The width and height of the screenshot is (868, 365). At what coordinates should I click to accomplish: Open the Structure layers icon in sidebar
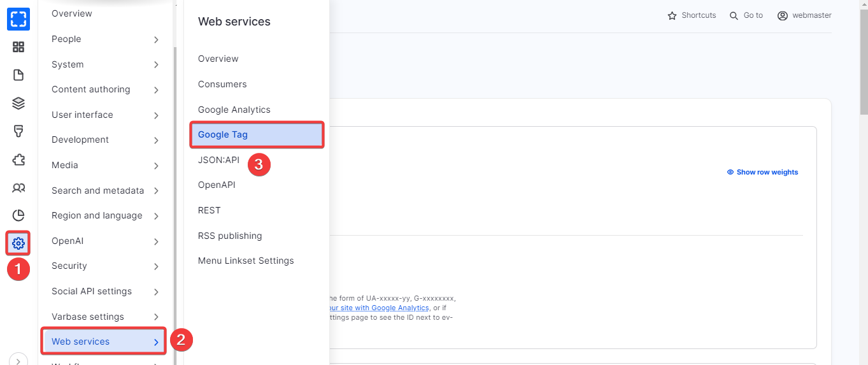tap(18, 103)
